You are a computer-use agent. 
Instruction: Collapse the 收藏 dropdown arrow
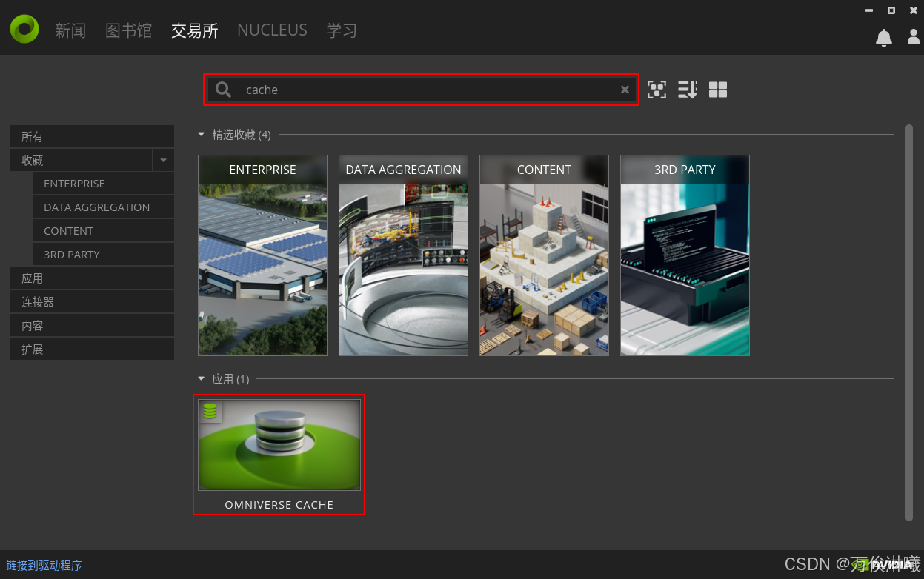pos(163,161)
